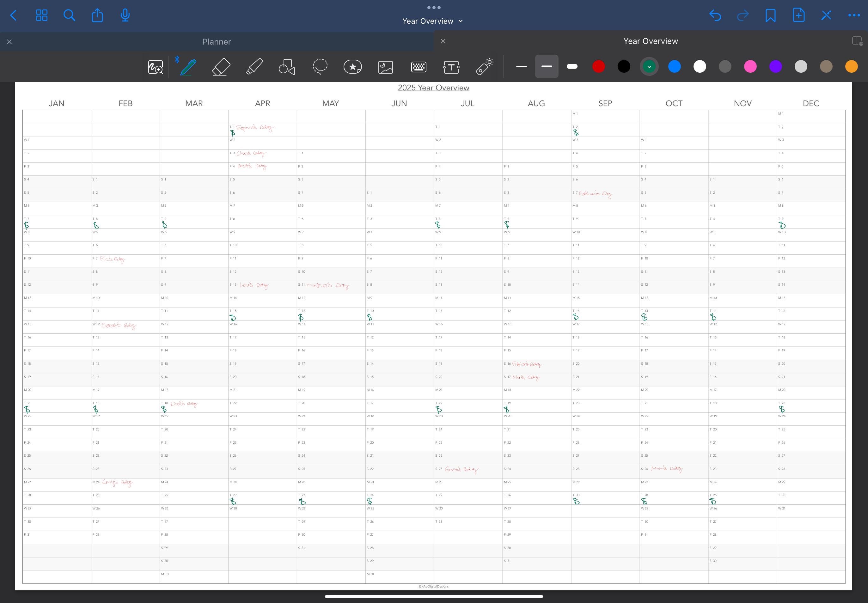Insert an image with the photo tool
868x603 pixels.
click(385, 66)
